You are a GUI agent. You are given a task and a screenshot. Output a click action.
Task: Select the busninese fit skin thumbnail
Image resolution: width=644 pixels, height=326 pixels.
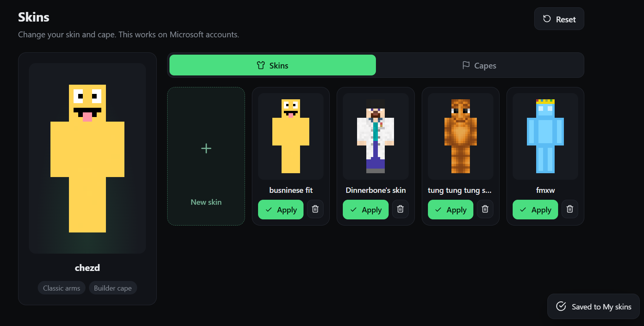click(x=291, y=136)
